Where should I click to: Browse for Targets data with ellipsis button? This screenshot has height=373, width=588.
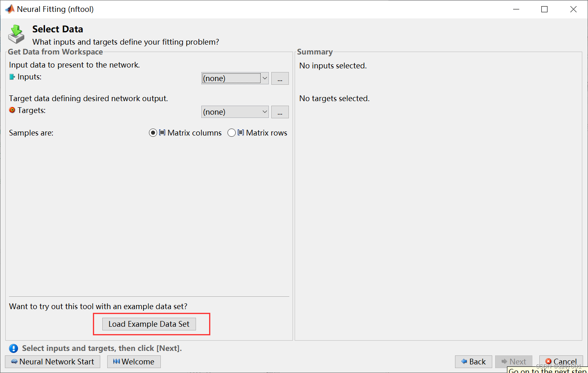coord(280,112)
